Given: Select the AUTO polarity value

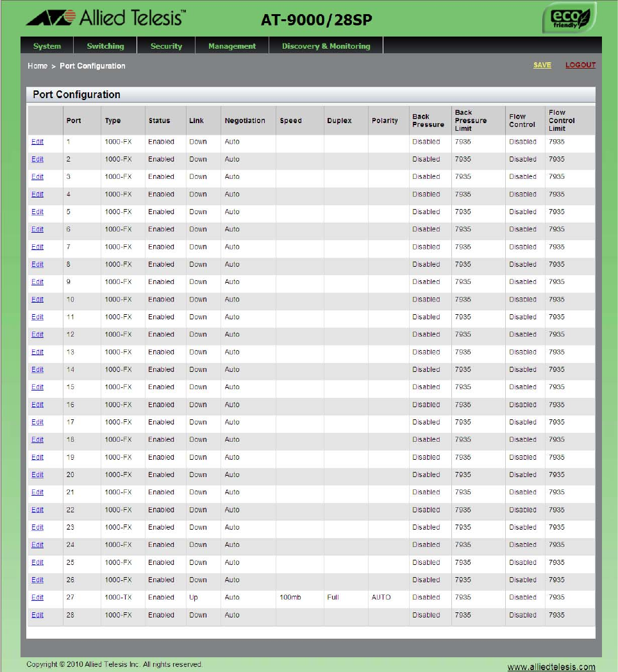Looking at the screenshot, I should (x=381, y=598).
